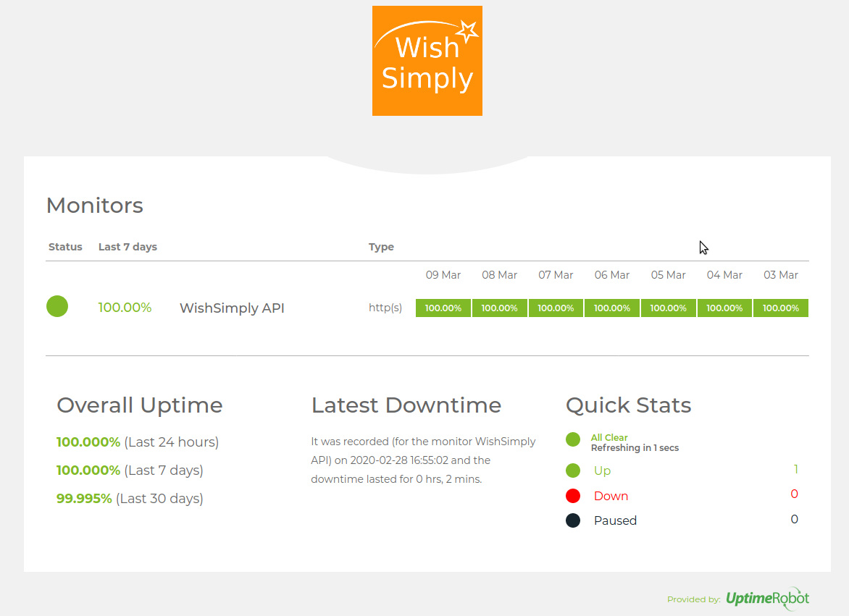
Task: Click the green All Clear indicator dot
Action: (573, 439)
